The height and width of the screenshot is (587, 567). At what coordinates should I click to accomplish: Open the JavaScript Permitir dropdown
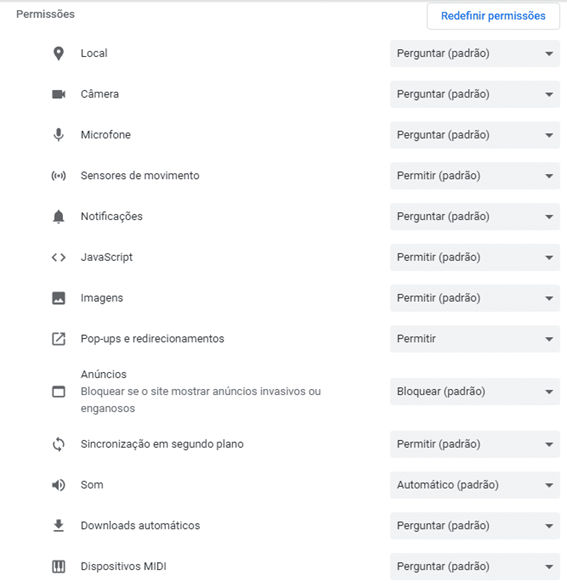click(475, 257)
